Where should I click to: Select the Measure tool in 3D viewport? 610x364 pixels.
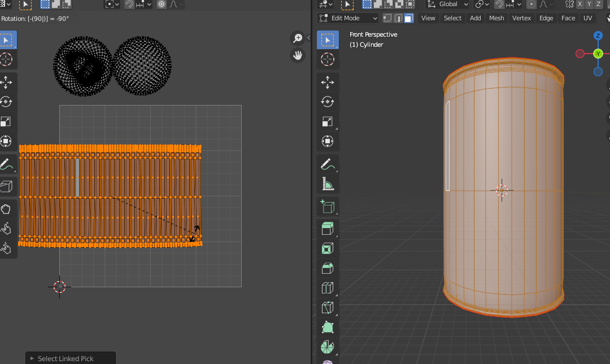[327, 183]
